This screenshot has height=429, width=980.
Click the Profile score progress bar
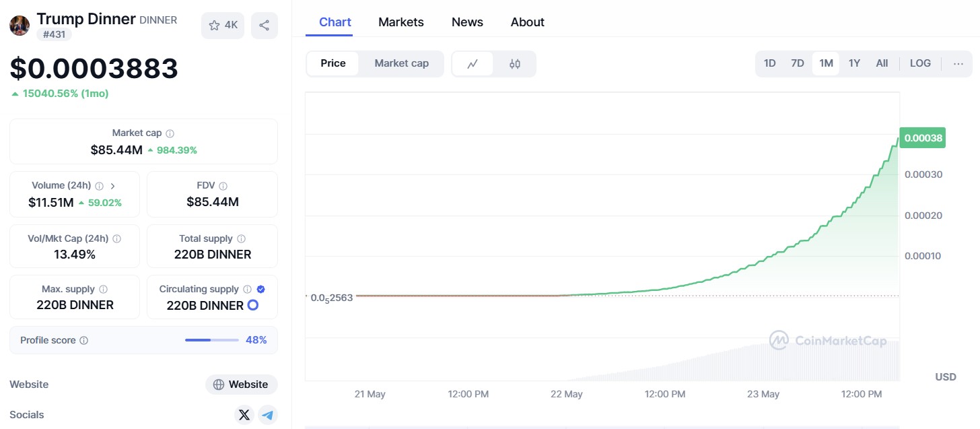tap(211, 340)
